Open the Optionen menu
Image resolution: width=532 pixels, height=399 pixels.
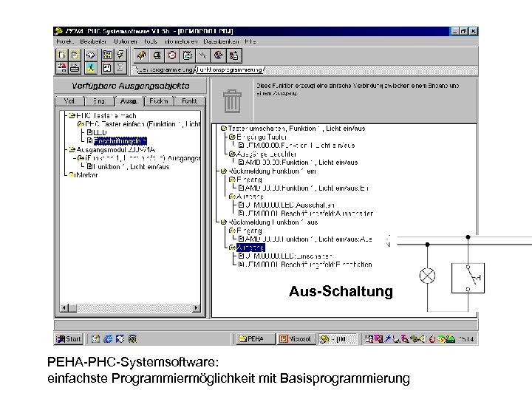tap(126, 41)
